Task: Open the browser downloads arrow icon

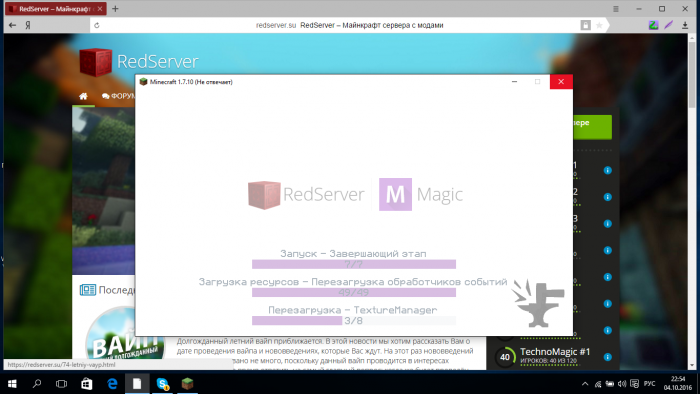Action: coord(685,25)
